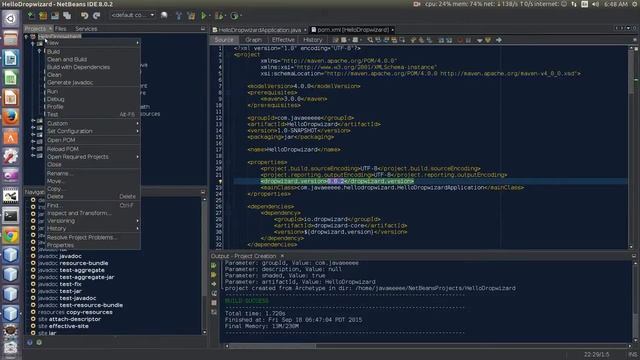Click the Save All toolbar icon
Screen dimensions: 640x360
click(67, 16)
